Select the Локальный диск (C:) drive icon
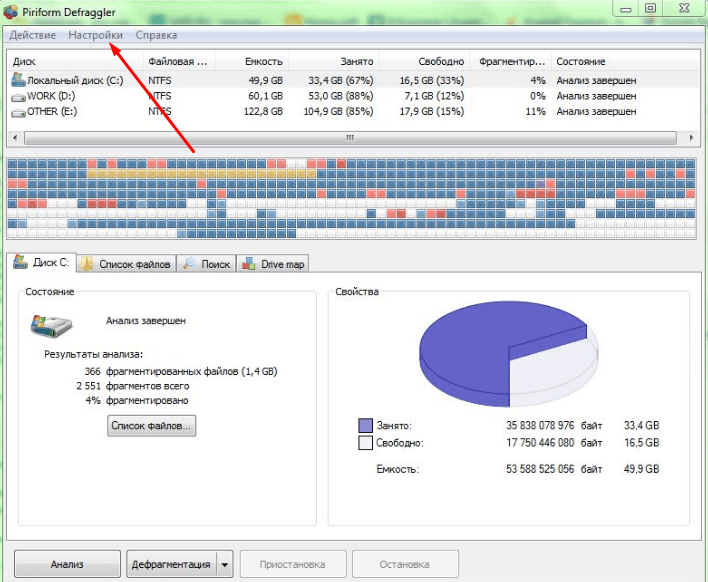708x582 pixels. click(18, 80)
